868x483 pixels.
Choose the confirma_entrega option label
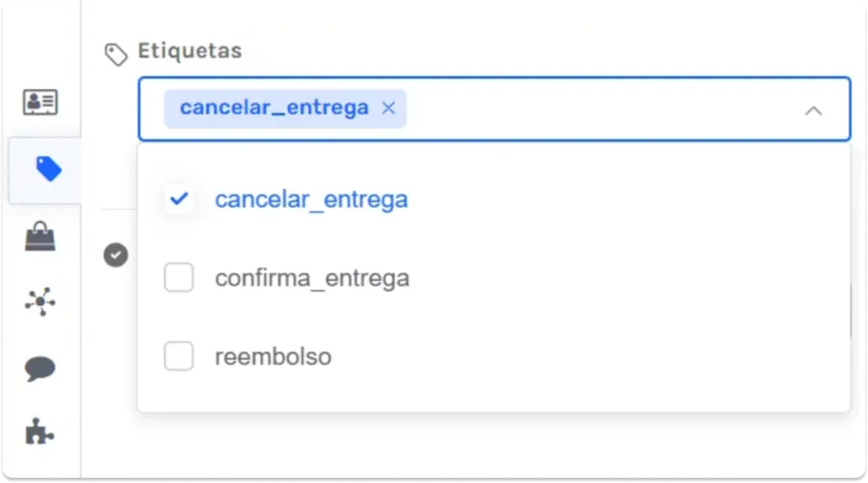click(x=312, y=278)
